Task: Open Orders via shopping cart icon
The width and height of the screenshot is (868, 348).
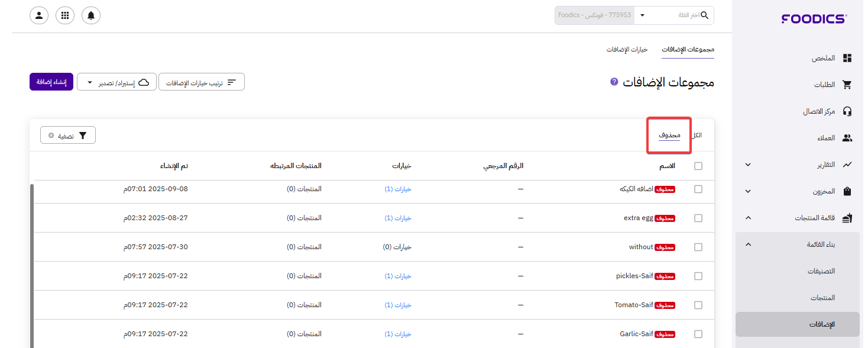Action: click(847, 85)
